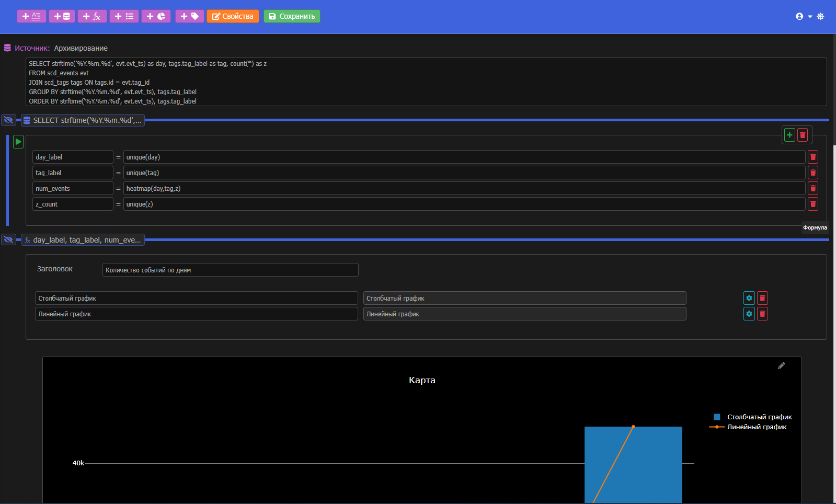The image size is (836, 504).
Task: Expand the day_label, tag_label formula header
Action: click(x=83, y=240)
